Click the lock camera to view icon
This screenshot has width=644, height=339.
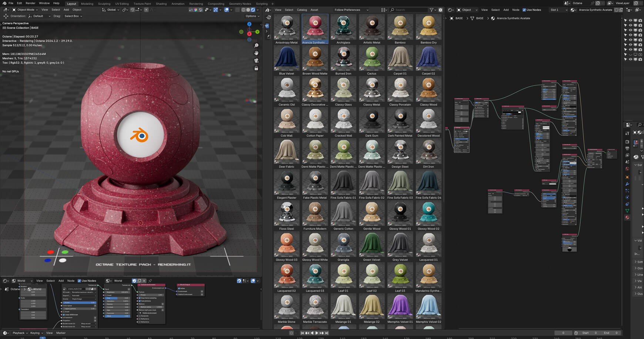256,68
